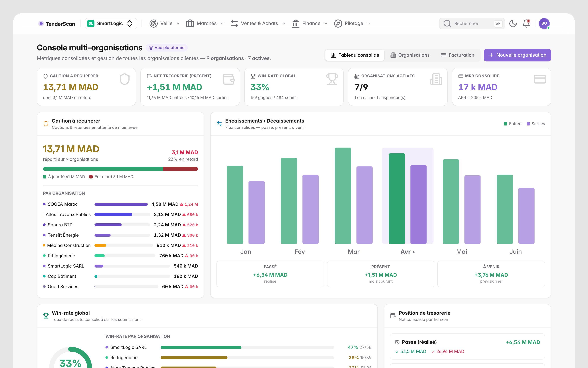The image size is (588, 368).
Task: Toggle the Sorties legend series
Action: [536, 124]
